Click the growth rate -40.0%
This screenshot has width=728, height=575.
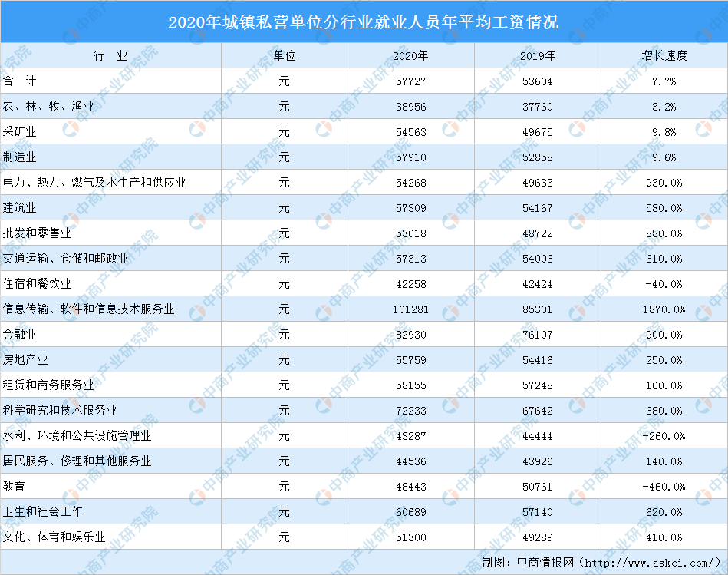click(664, 284)
